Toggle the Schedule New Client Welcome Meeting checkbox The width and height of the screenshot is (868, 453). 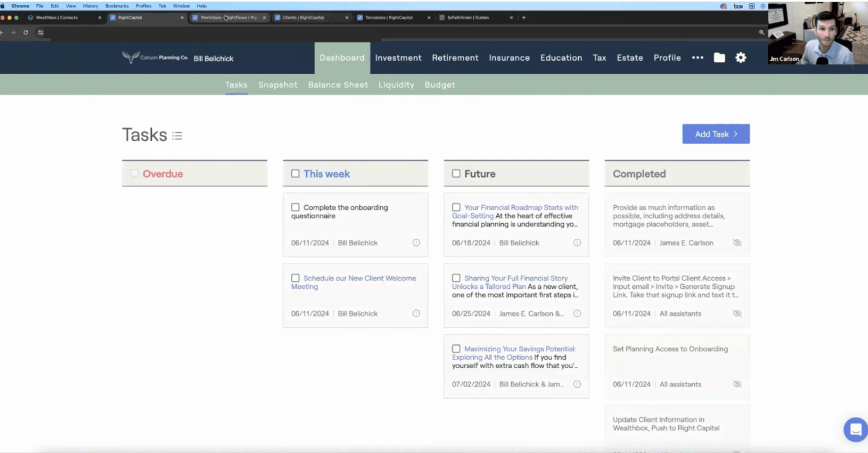(295, 278)
